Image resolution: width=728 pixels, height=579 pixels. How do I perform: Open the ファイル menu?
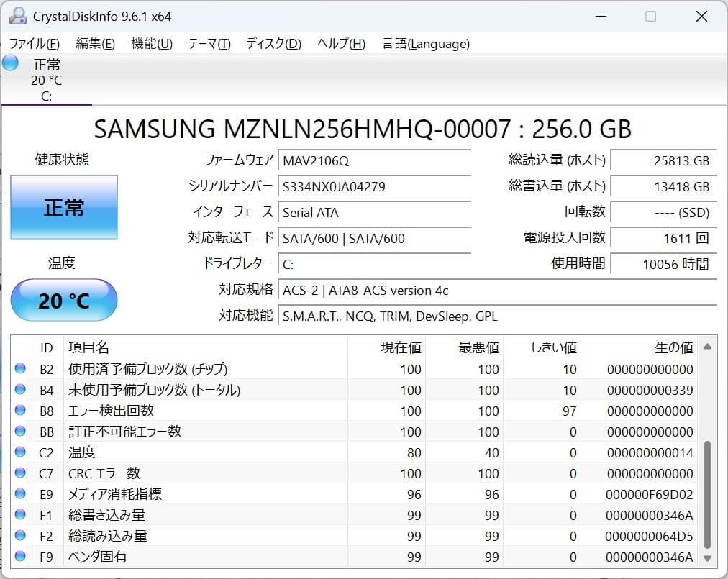click(33, 44)
